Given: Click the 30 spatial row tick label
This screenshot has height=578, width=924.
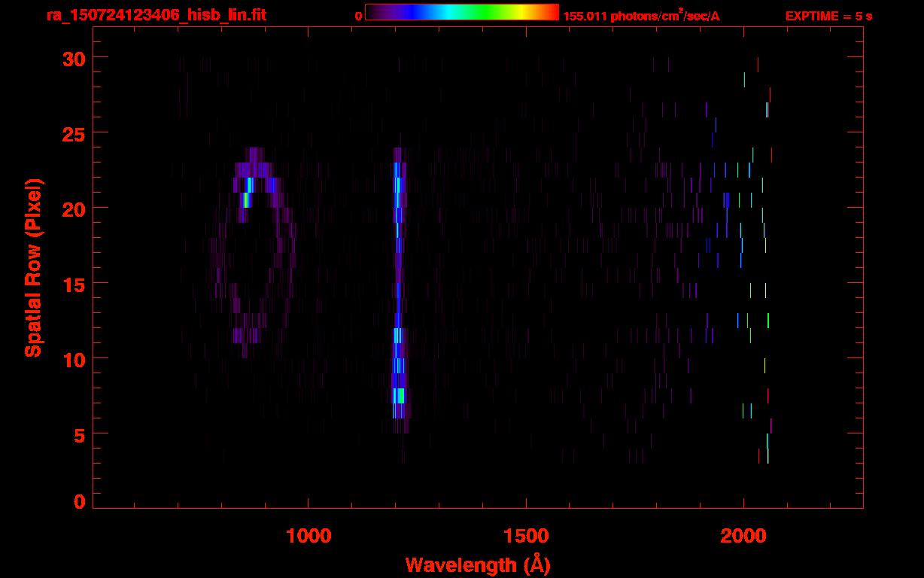Looking at the screenshot, I should (73, 58).
